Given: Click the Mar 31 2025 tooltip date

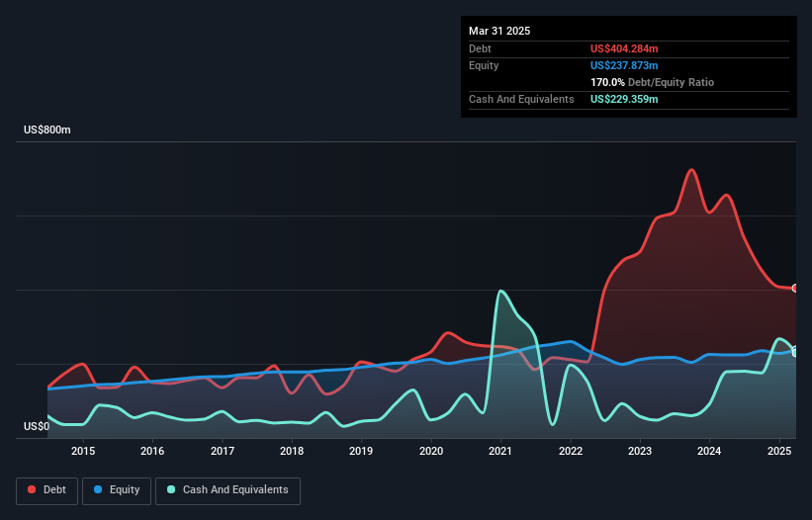Looking at the screenshot, I should 499,31.
